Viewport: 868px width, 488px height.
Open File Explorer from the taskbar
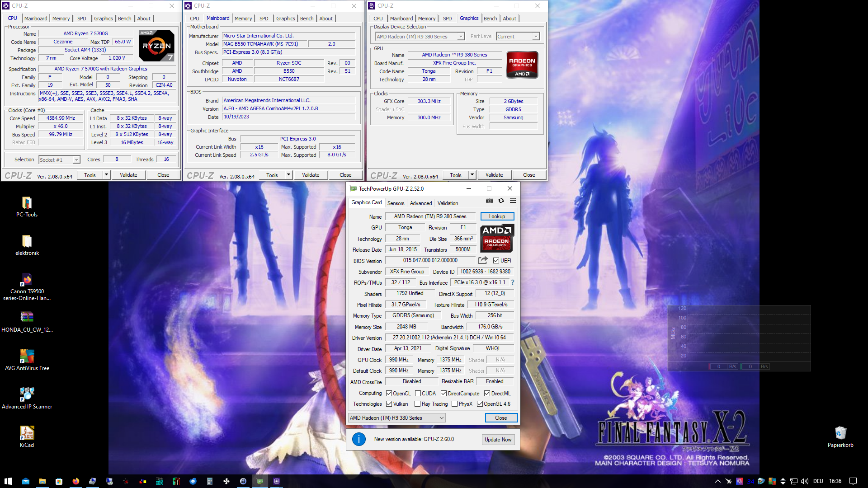tap(42, 481)
